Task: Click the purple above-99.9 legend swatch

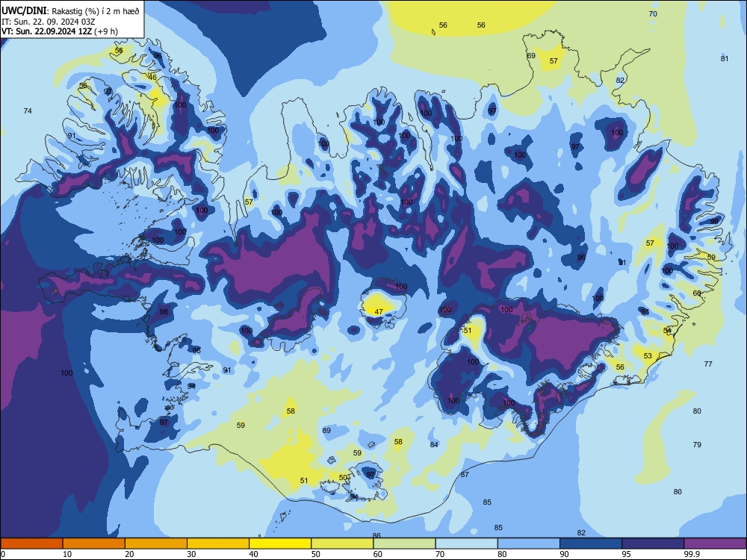Action: [715, 544]
